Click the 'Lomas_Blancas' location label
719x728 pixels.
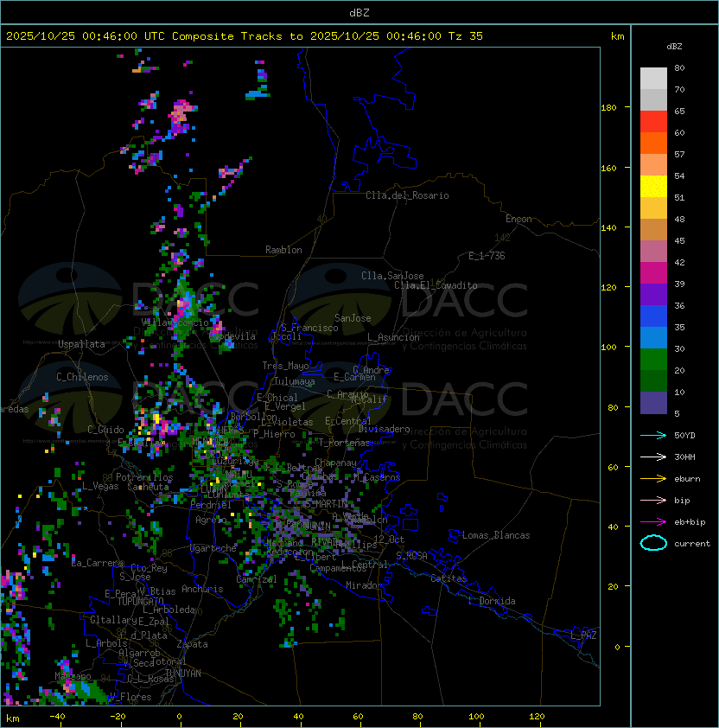click(x=496, y=535)
